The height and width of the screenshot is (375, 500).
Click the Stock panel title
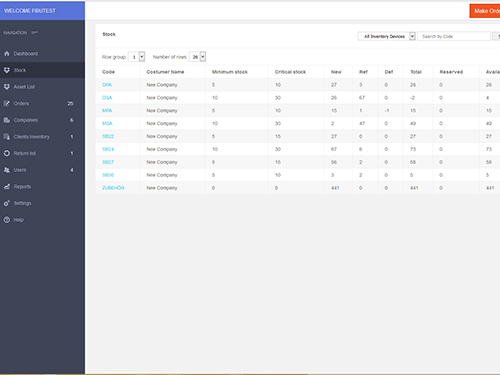[x=109, y=34]
